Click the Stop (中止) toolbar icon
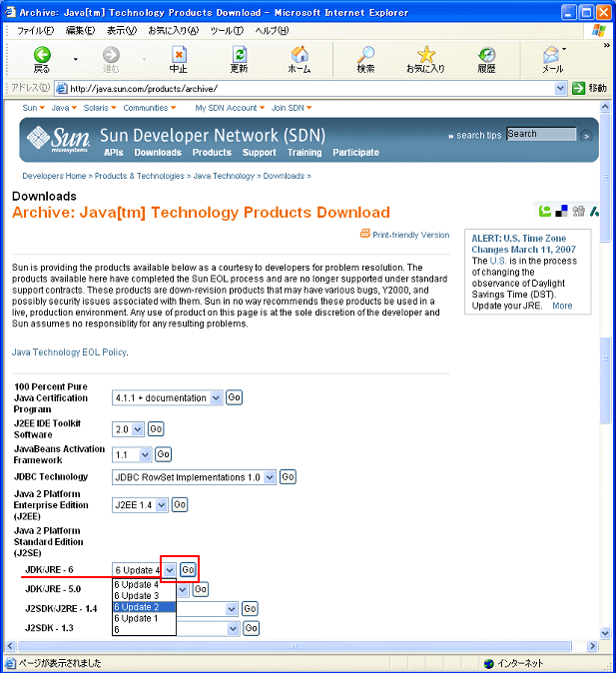616x673 pixels. (179, 55)
